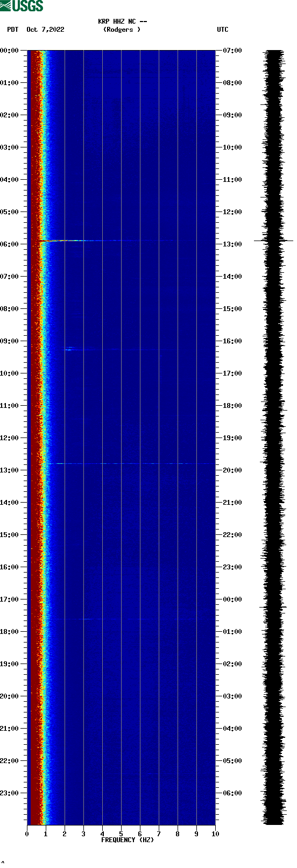Screen dimensions: 297x868
Task: Click the USGS logo
Action: click(x=22, y=6)
